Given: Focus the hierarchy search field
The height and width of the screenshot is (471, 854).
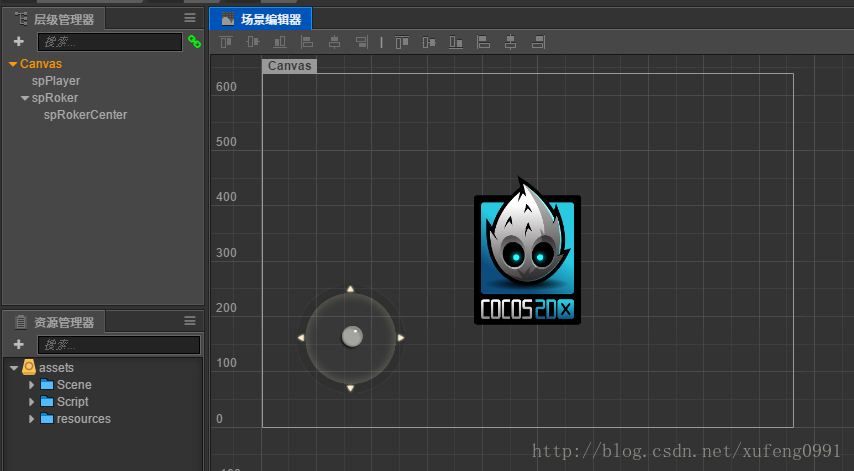Looking at the screenshot, I should 109,42.
